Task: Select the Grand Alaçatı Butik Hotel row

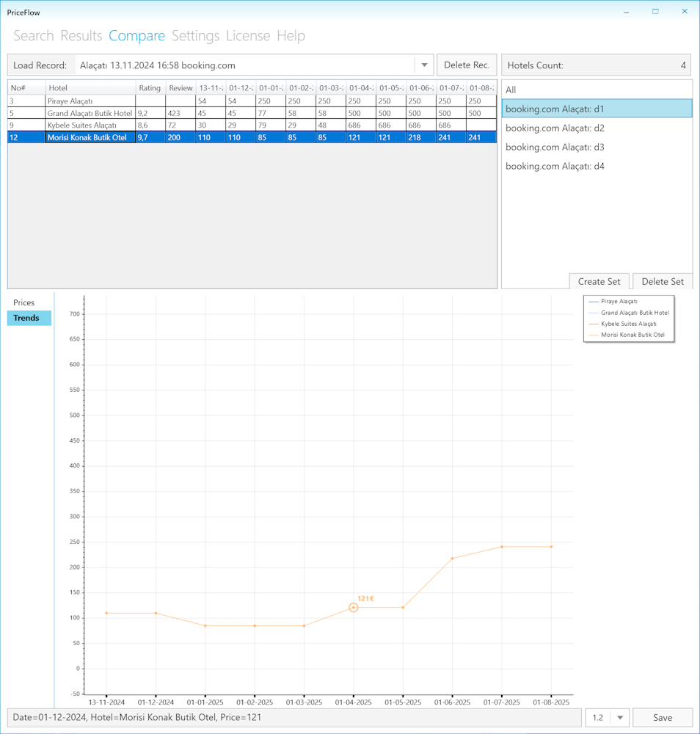Action: coord(252,113)
